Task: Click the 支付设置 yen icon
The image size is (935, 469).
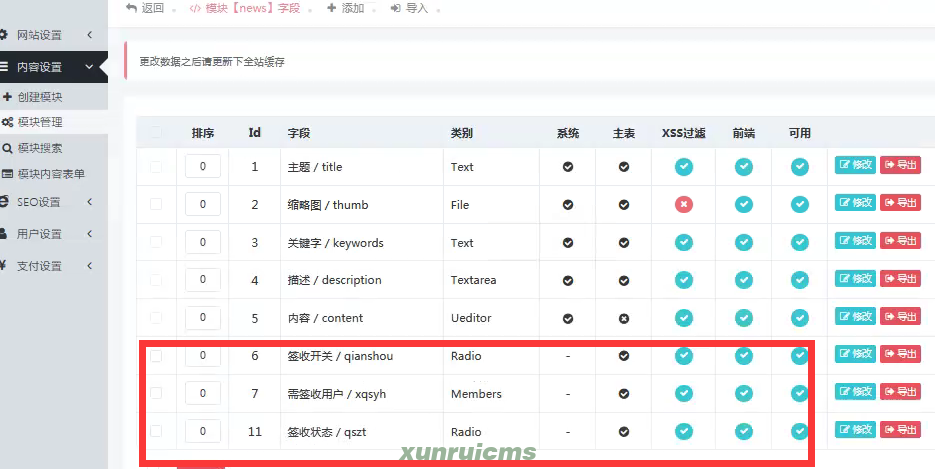Action: tap(4, 266)
